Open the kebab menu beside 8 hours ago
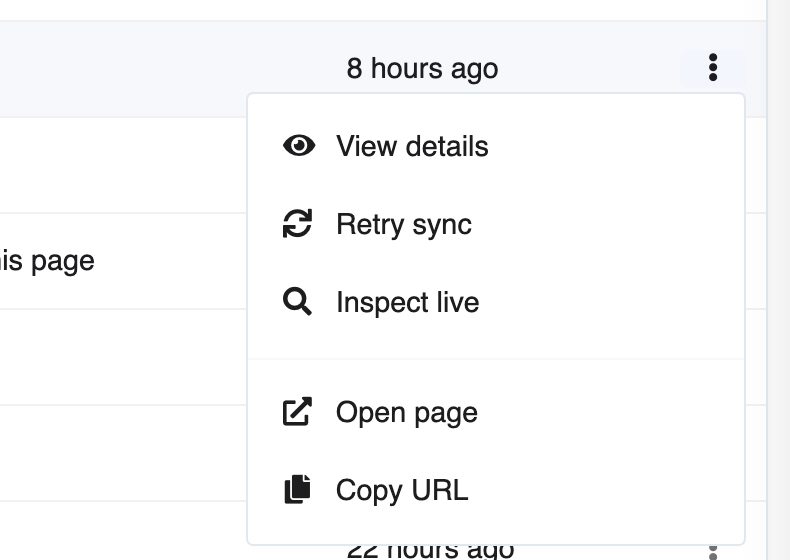 pos(712,67)
